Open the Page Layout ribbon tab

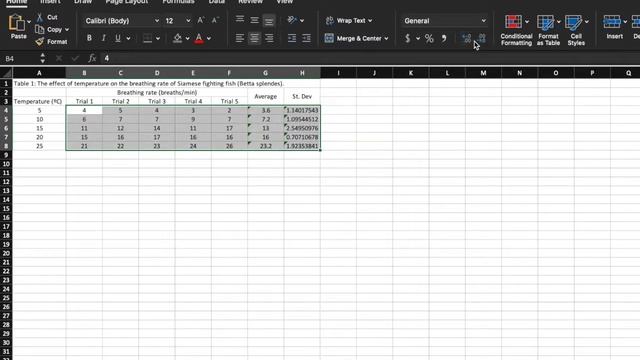coord(127,2)
